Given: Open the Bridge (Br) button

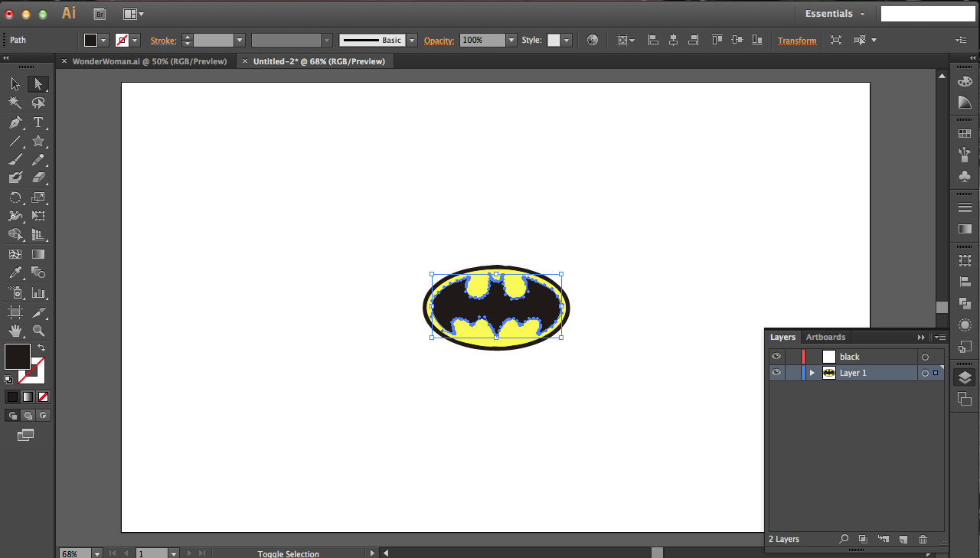Looking at the screenshot, I should point(100,14).
